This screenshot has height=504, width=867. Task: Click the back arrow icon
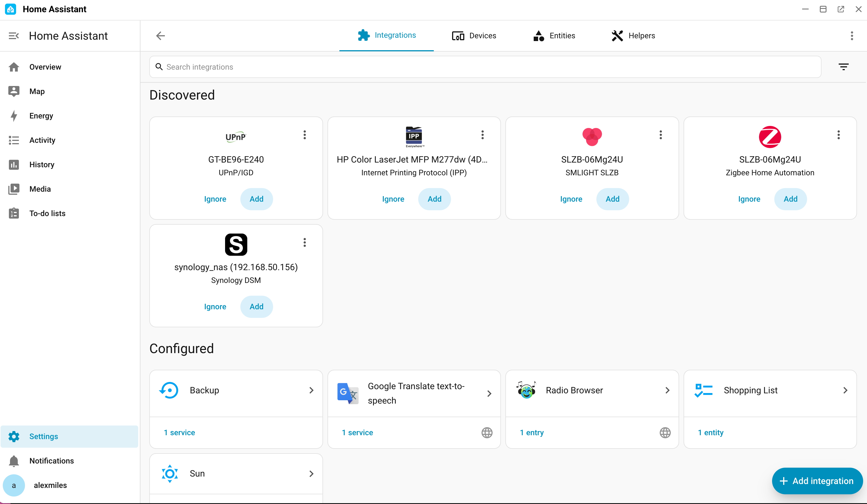coord(160,36)
